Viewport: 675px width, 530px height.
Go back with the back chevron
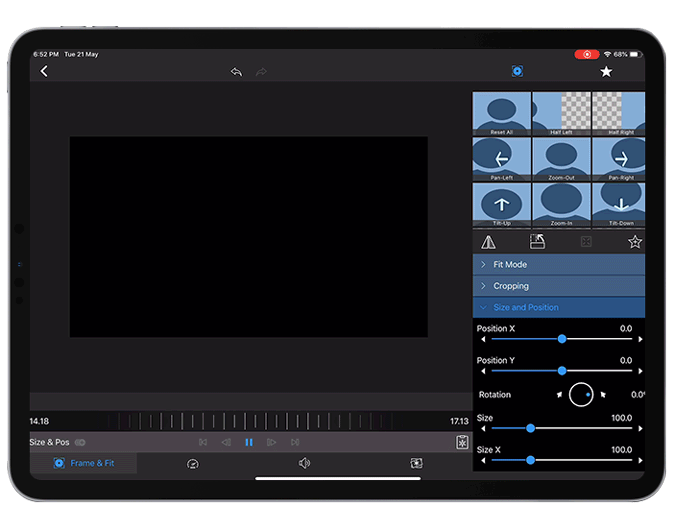pos(44,71)
